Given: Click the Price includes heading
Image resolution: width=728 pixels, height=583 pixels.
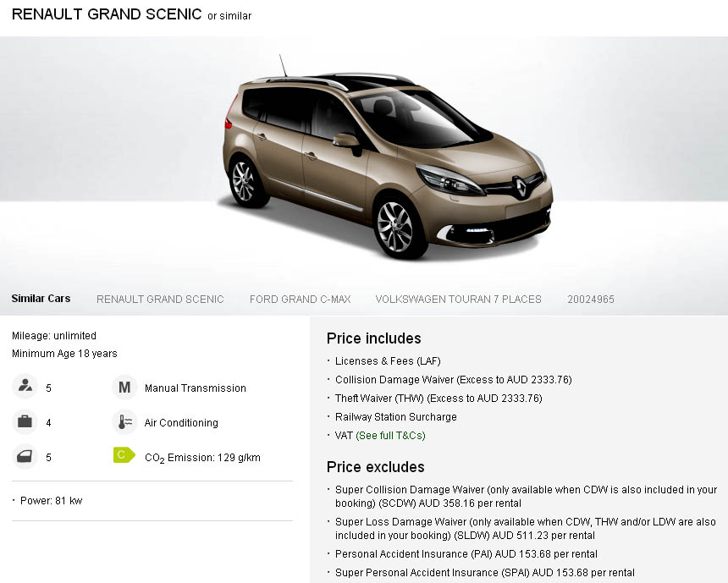Looking at the screenshot, I should tap(374, 338).
